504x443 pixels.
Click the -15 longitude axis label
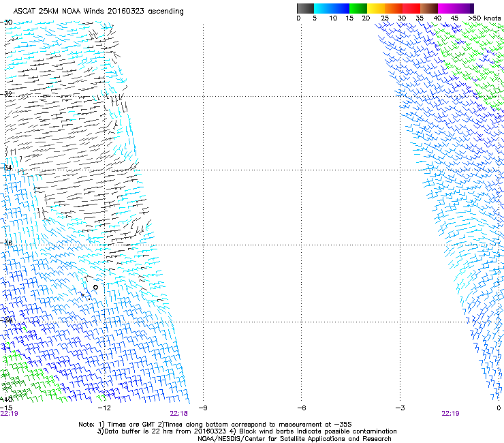point(6,408)
